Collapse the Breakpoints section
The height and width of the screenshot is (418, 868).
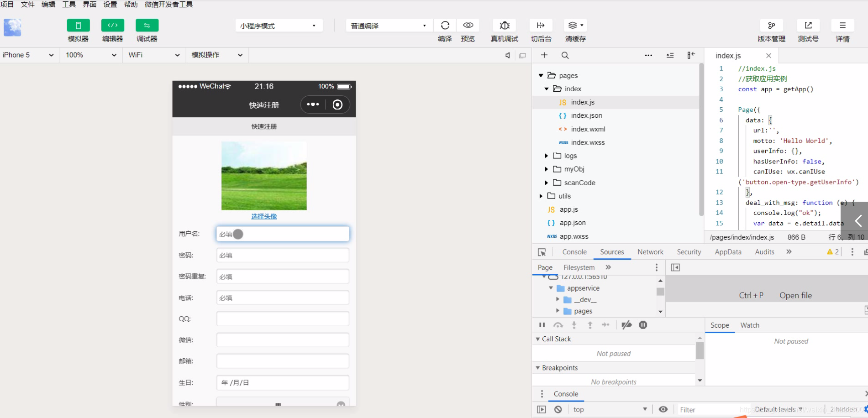point(537,368)
